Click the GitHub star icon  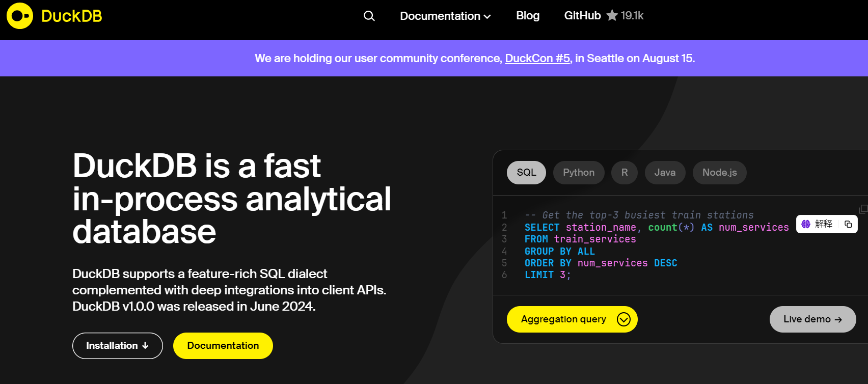tap(612, 16)
